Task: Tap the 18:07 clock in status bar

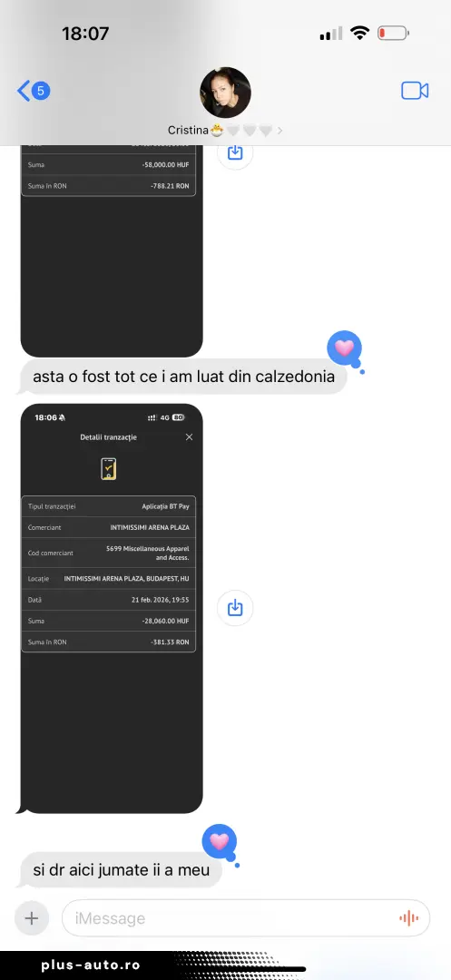Action: tap(85, 34)
